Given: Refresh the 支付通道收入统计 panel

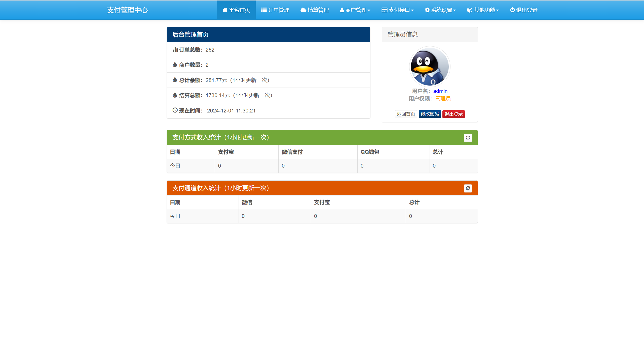Looking at the screenshot, I should (x=468, y=188).
